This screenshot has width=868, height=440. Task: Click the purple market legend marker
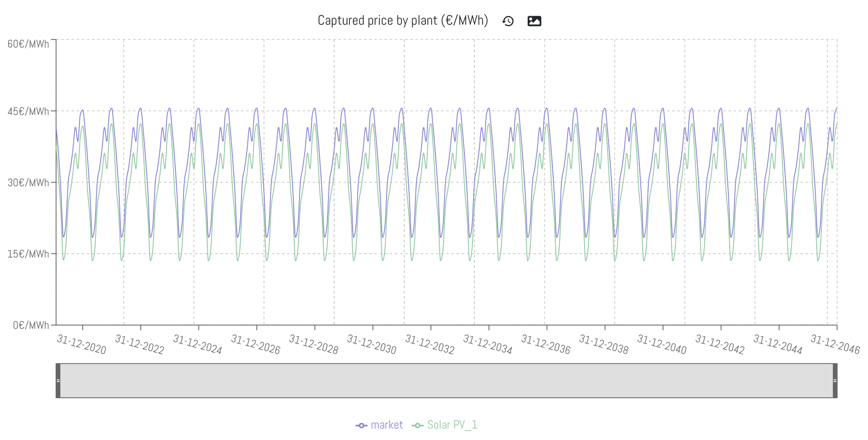click(361, 425)
